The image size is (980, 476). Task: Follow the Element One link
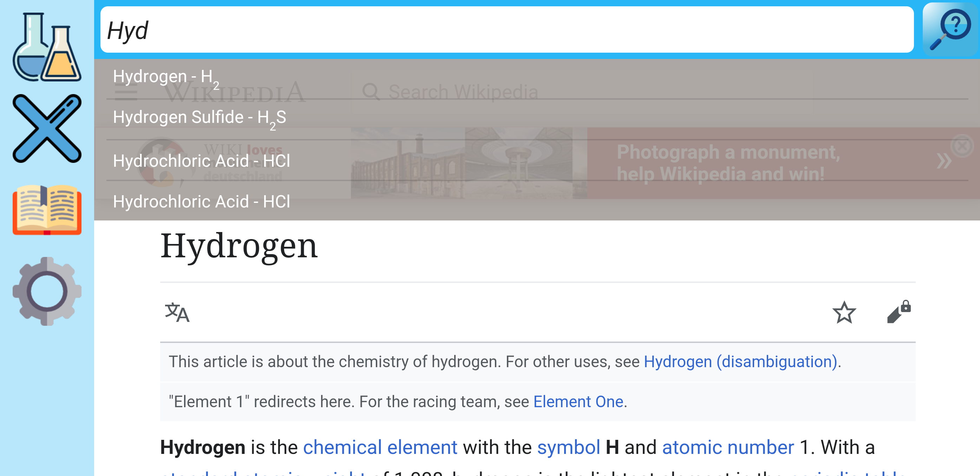tap(578, 402)
